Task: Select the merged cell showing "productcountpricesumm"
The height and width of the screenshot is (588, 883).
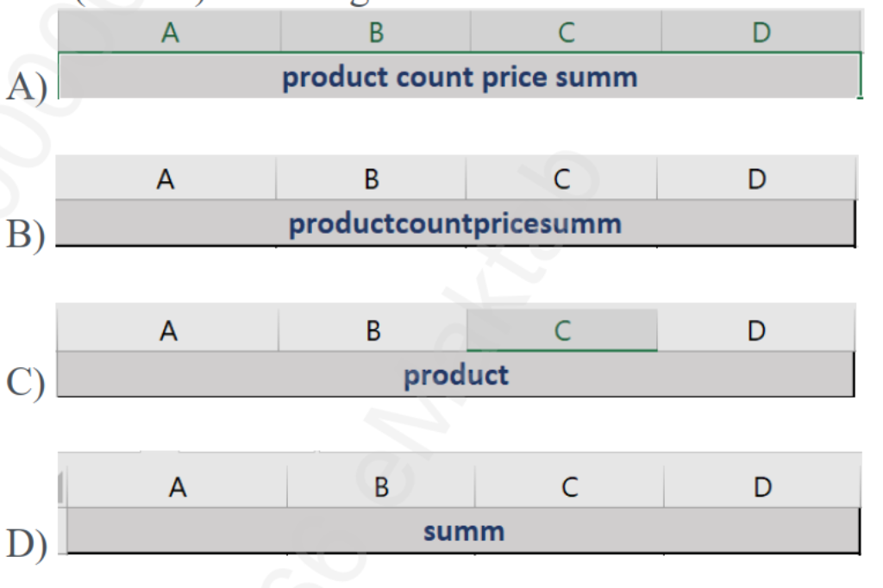Action: coord(454,224)
